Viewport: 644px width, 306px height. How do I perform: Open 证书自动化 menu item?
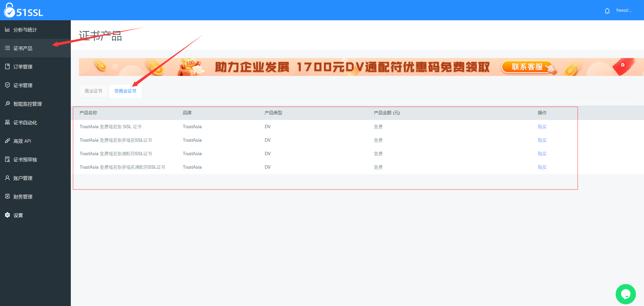pos(35,122)
